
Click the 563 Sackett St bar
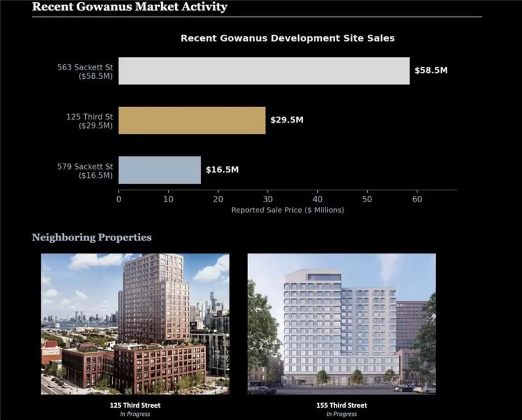tap(264, 71)
